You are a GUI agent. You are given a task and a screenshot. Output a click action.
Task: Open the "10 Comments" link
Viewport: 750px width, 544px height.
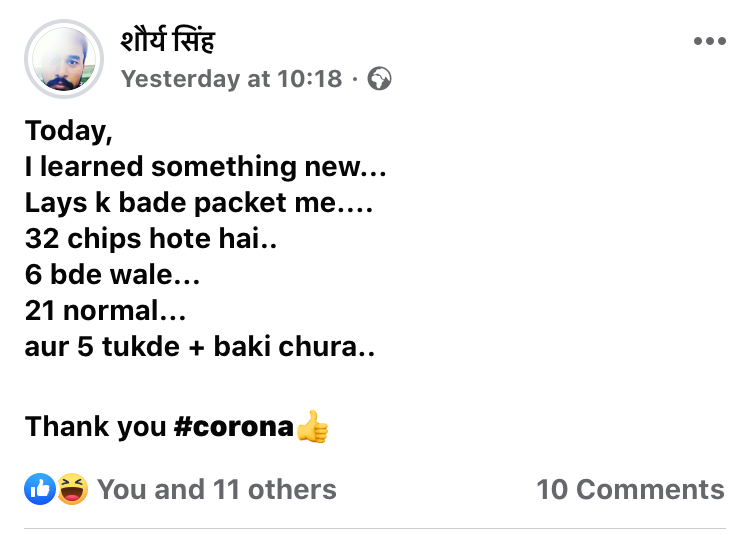[630, 489]
